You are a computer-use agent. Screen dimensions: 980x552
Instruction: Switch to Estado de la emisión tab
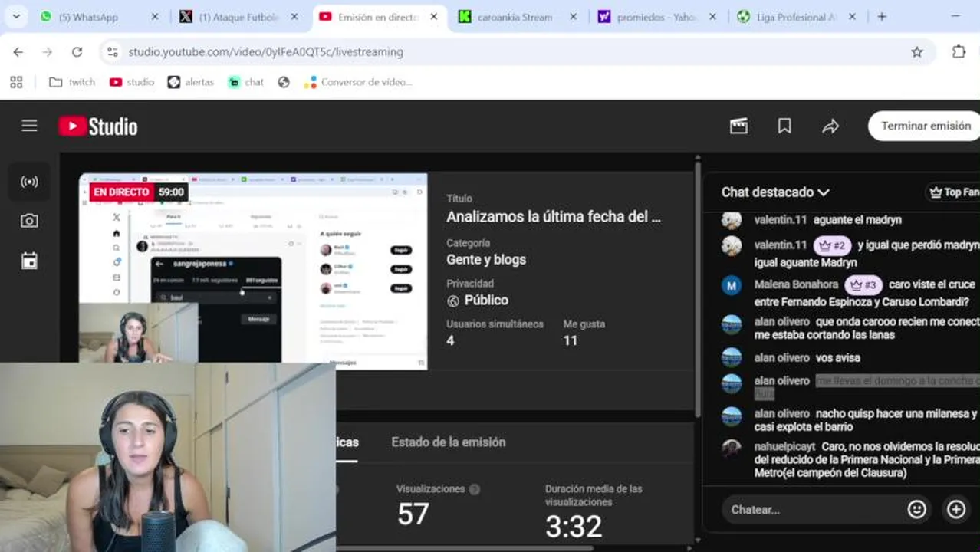(x=449, y=442)
